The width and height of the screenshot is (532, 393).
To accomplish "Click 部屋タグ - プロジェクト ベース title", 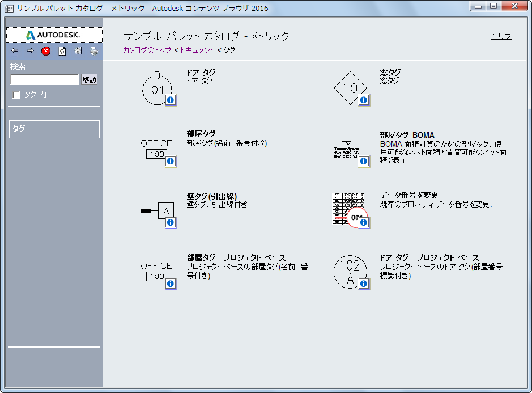I will click(x=236, y=257).
